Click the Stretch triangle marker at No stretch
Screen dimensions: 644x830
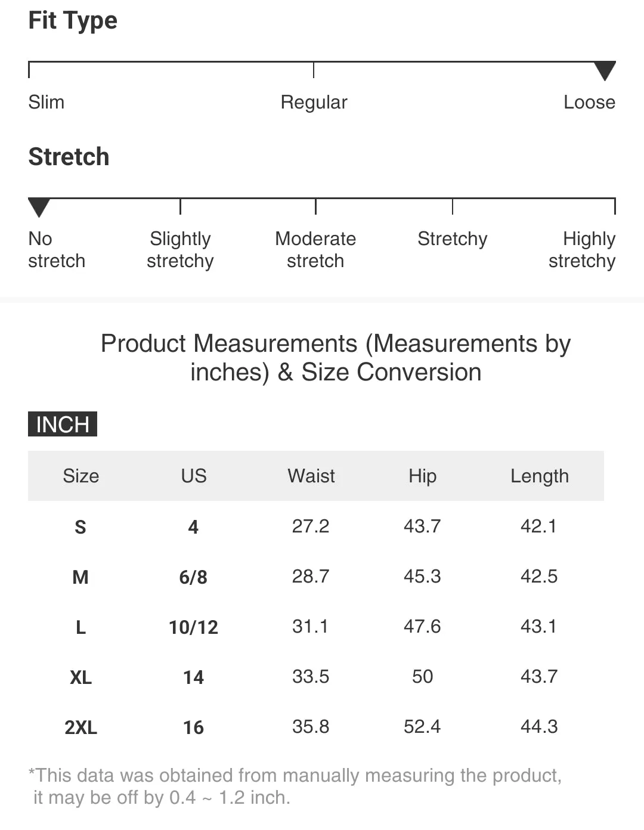point(39,207)
